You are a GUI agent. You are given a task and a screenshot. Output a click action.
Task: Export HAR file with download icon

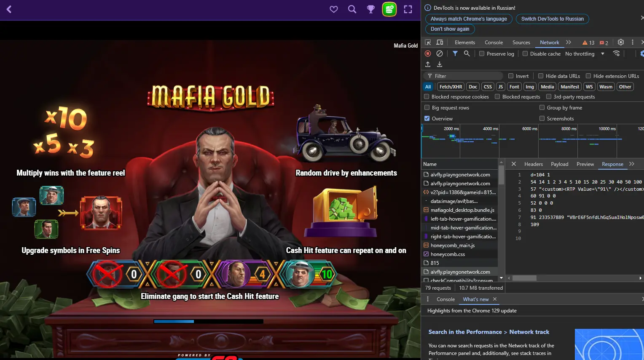tap(440, 64)
